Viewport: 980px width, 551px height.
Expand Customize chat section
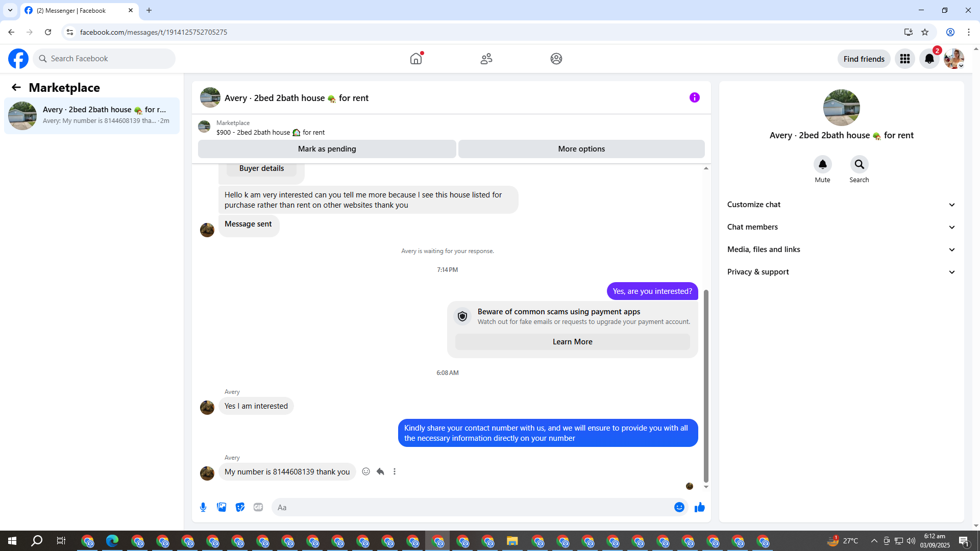(x=842, y=205)
